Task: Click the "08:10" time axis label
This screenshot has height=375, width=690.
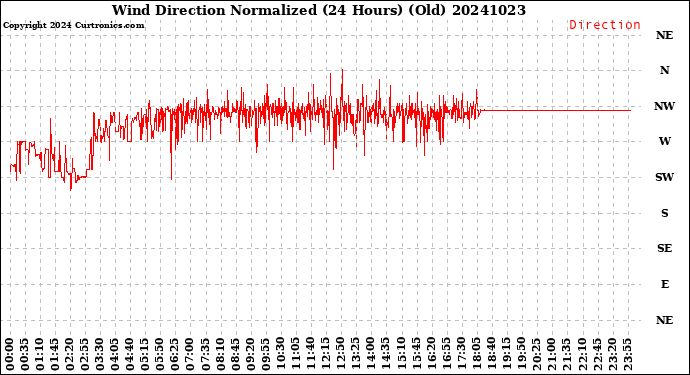Action: coord(220,355)
